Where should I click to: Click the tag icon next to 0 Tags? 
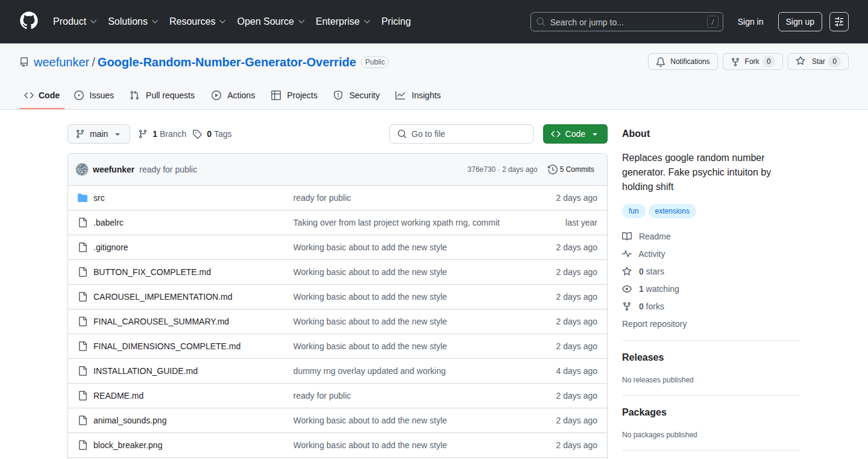tap(197, 134)
